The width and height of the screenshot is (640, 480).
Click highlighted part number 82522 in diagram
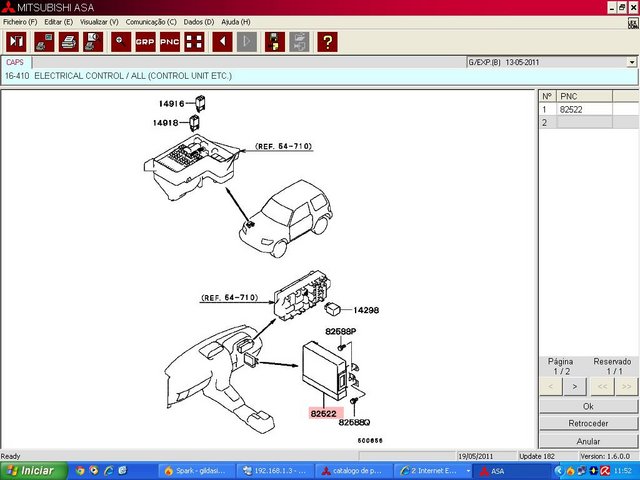click(x=326, y=413)
